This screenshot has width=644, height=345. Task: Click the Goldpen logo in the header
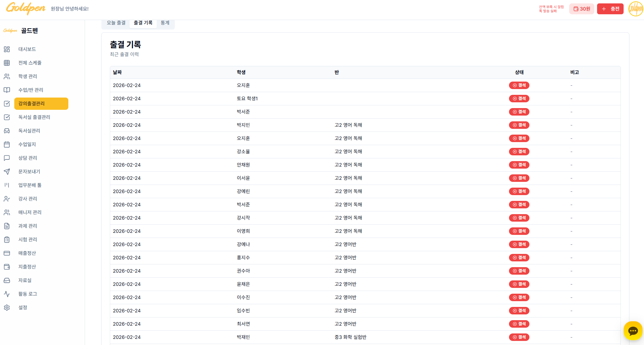(x=26, y=8)
